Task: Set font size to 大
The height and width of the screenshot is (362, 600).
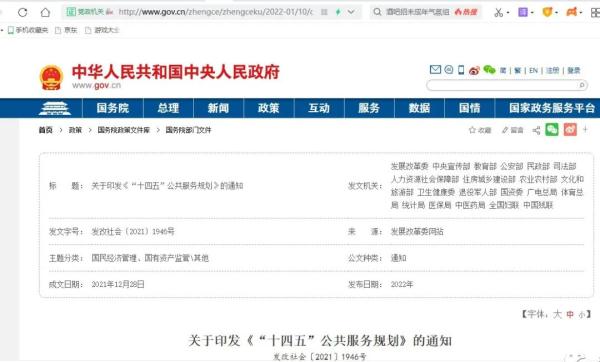Action: [x=557, y=314]
